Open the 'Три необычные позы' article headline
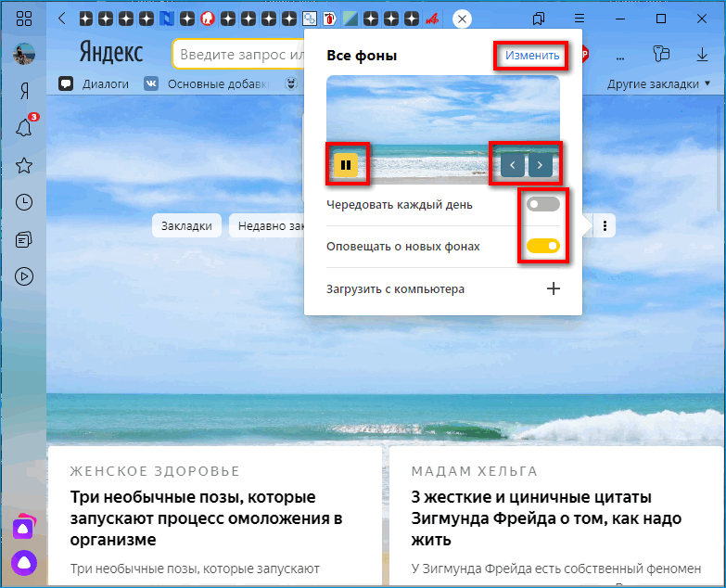The image size is (726, 588). [x=206, y=518]
